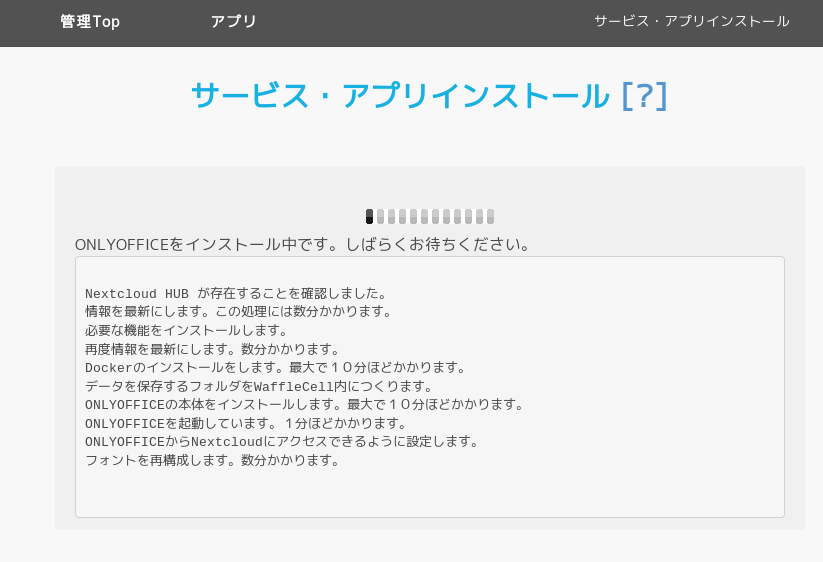Click the ONLYOFFICEをインストール中です status message

303,245
